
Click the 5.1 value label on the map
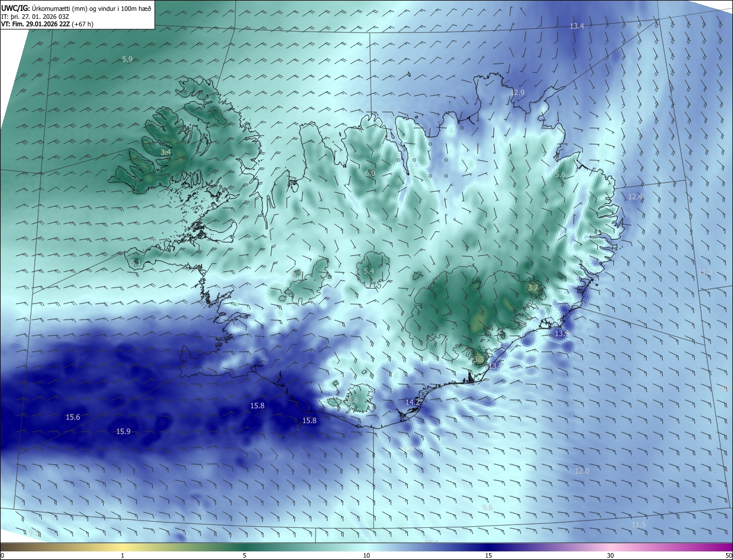pyautogui.click(x=136, y=262)
